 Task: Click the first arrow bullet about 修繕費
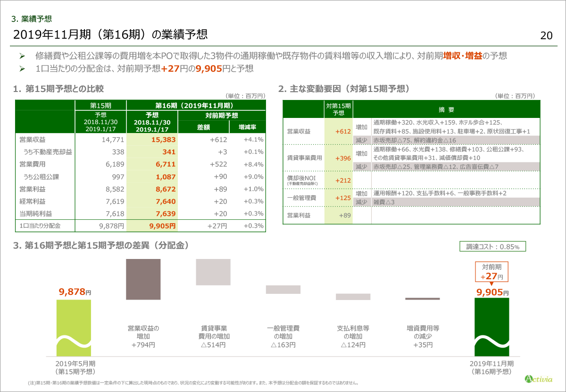pyautogui.click(x=22, y=56)
